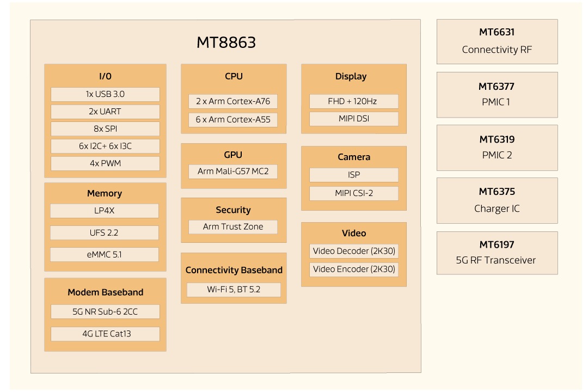Click the 2 x Arm Cortex-A76 block
588x392 pixels.
tap(233, 101)
